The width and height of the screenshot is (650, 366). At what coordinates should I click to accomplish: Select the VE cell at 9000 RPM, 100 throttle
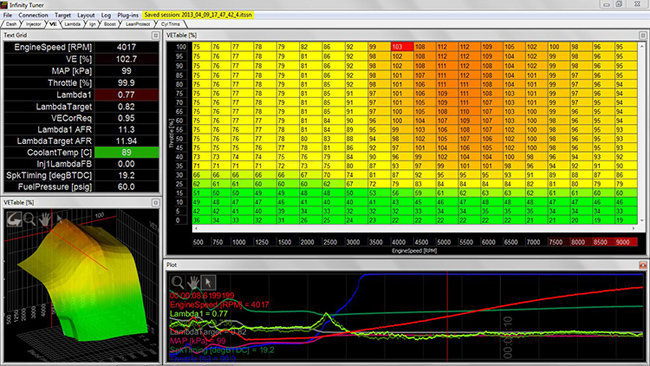coord(626,47)
